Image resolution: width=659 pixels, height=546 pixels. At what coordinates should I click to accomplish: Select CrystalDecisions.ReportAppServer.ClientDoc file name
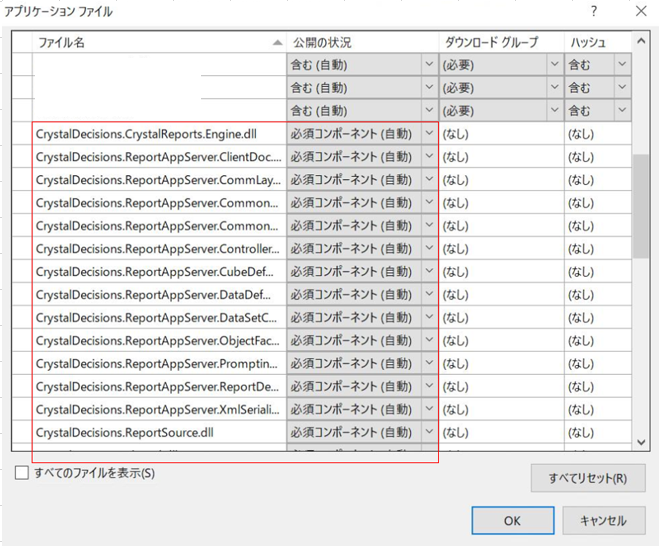(159, 156)
